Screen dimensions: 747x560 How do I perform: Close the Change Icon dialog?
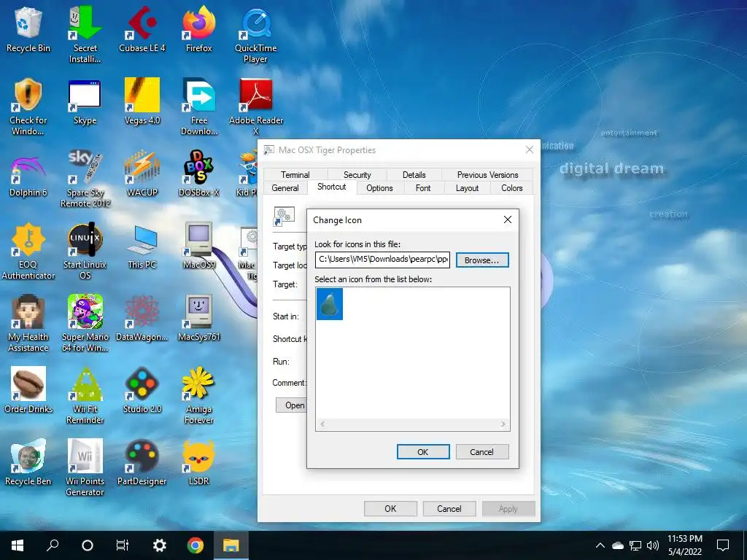pyautogui.click(x=508, y=219)
